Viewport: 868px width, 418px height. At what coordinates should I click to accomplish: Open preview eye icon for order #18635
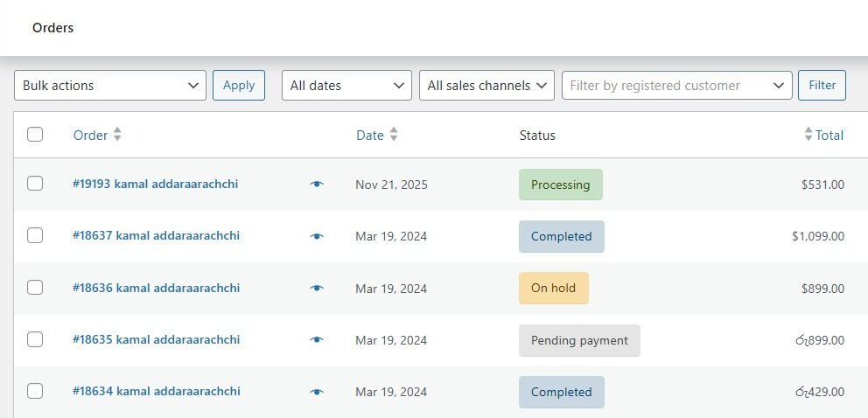point(317,340)
